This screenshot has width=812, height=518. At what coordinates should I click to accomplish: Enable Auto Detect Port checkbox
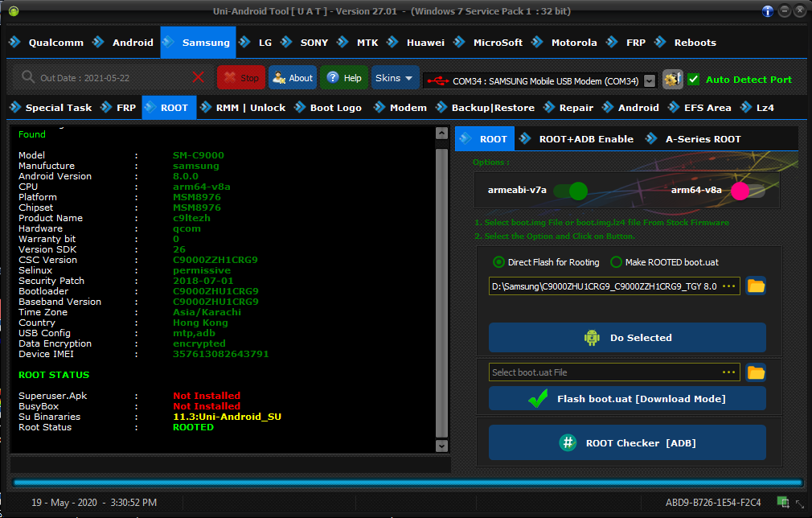click(693, 80)
